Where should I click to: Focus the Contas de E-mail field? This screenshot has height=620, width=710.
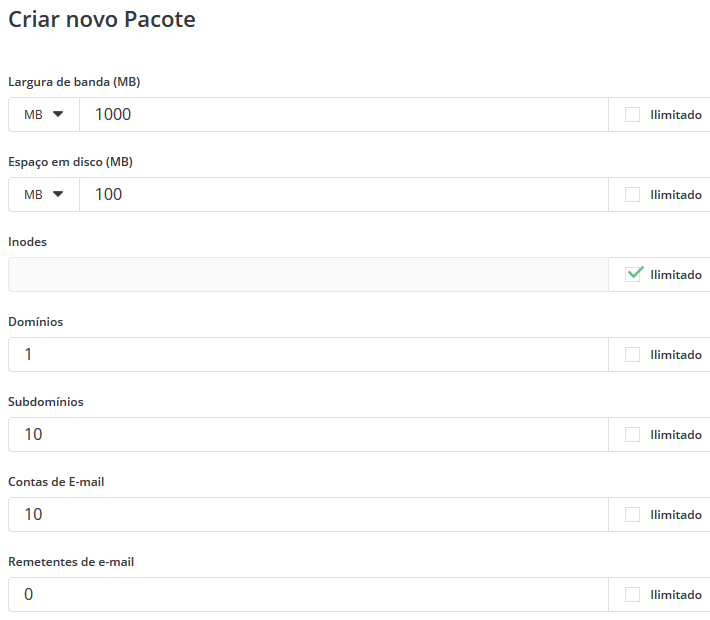click(308, 514)
